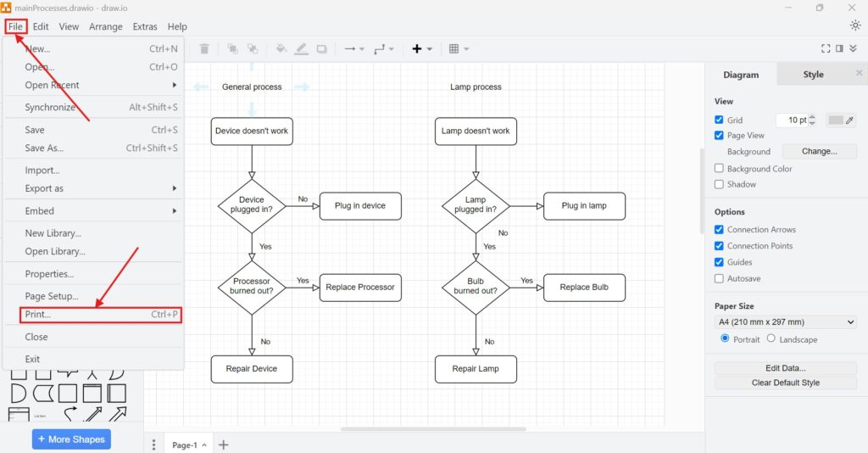Open the Arrange menu
Image resolution: width=868 pixels, height=453 pixels.
[x=106, y=26]
